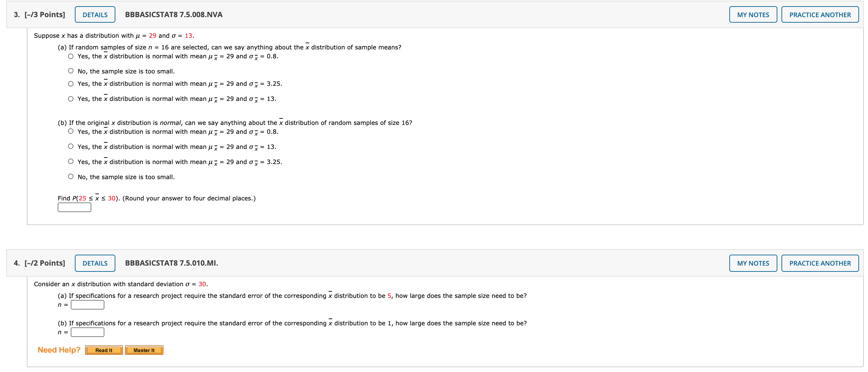The width and height of the screenshot is (868, 372).
Task: Open DETAILS for question 3
Action: point(95,14)
